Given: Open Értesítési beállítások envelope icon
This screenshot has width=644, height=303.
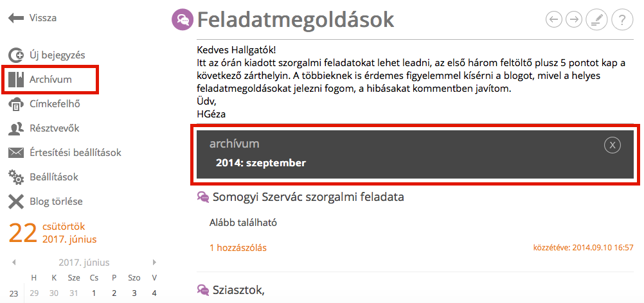Looking at the screenshot, I should pyautogui.click(x=16, y=153).
